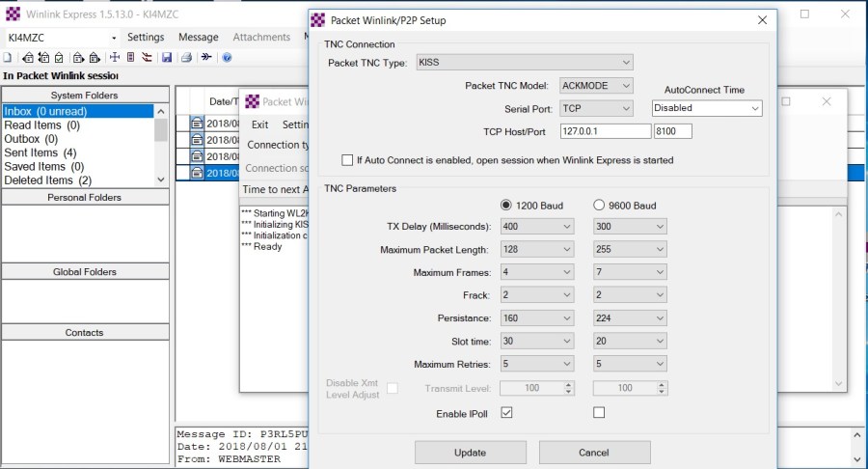
Task: Open the Packet TNC Type dropdown
Action: (524, 63)
